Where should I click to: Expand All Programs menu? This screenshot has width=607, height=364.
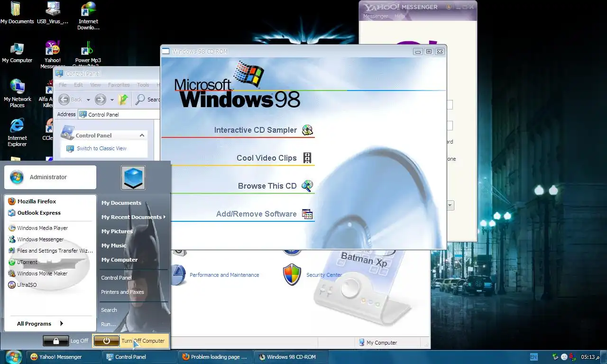pos(40,324)
